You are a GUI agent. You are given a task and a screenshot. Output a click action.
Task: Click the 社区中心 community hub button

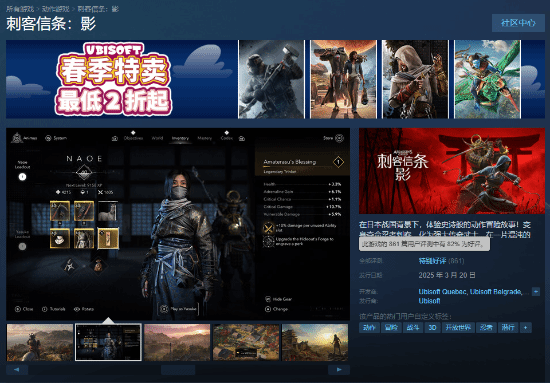518,23
